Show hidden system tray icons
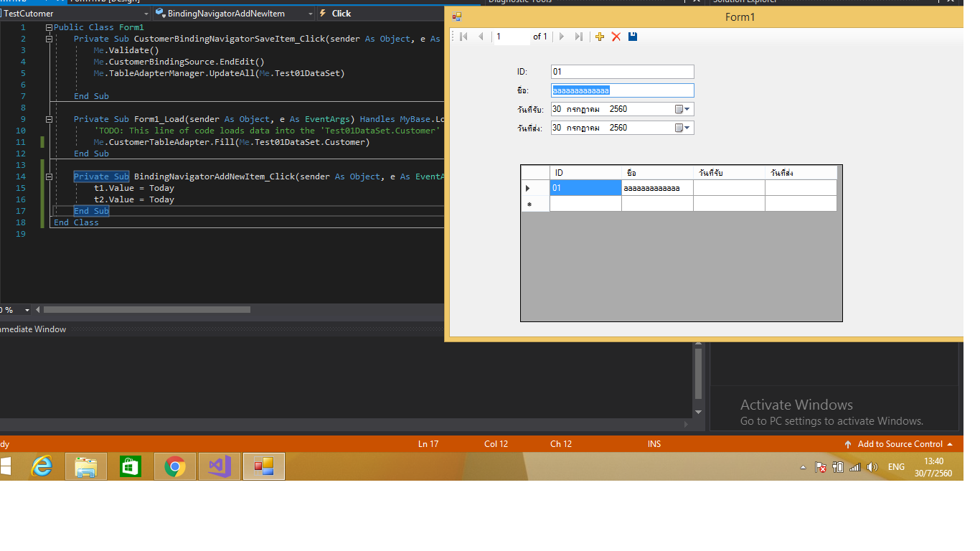Image resolution: width=980 pixels, height=551 pixels. (x=803, y=467)
